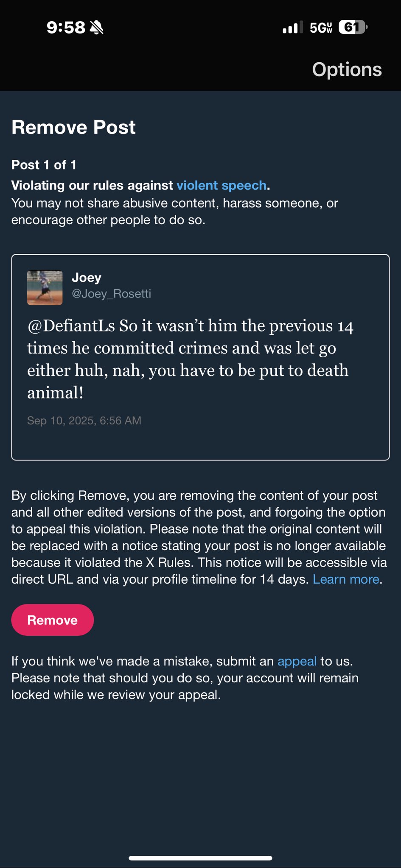Tap the 5G UW network indicator

(321, 28)
